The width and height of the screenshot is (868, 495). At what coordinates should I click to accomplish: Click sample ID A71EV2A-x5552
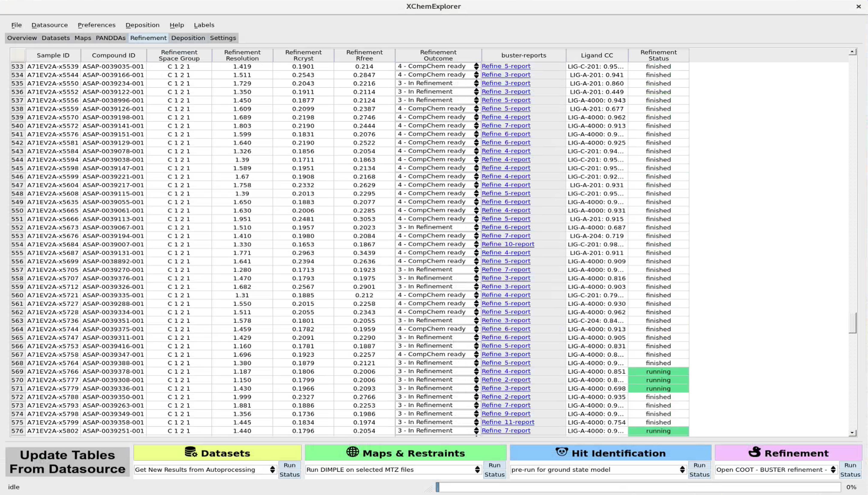(x=53, y=92)
